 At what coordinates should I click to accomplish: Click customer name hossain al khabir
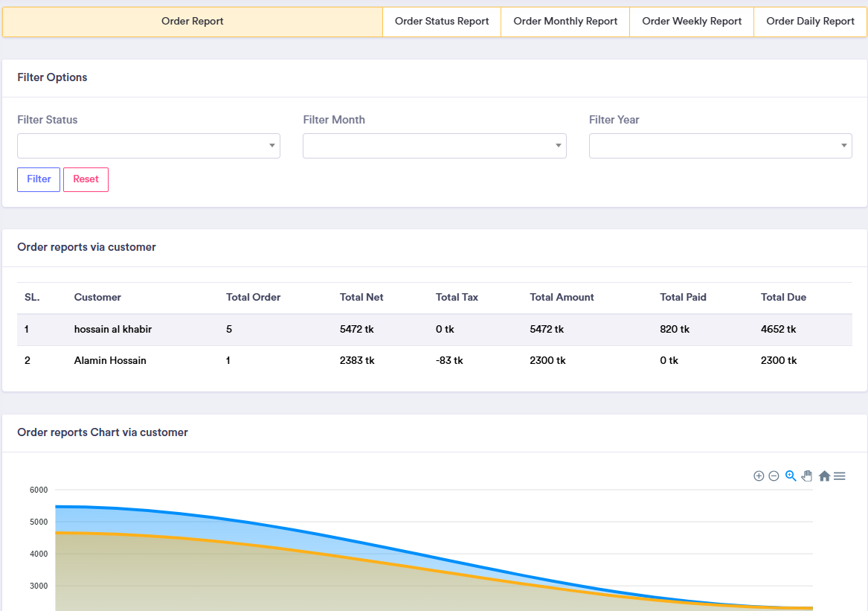pos(113,330)
